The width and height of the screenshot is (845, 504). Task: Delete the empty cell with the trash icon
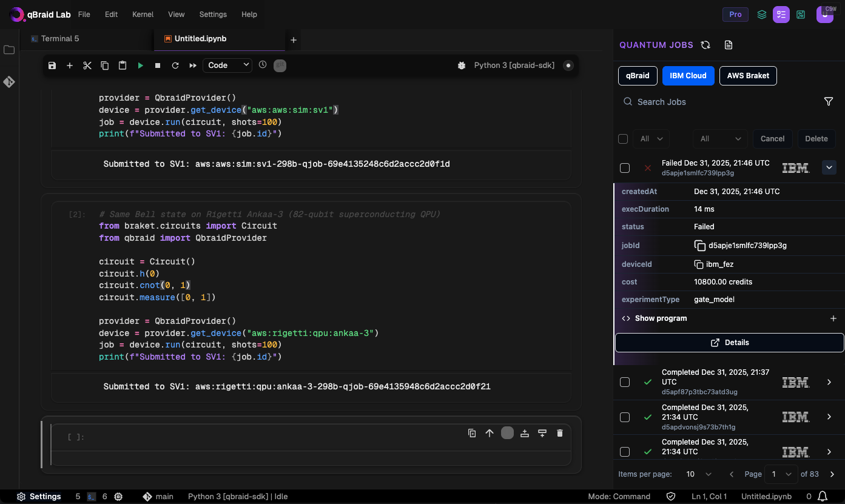point(560,433)
